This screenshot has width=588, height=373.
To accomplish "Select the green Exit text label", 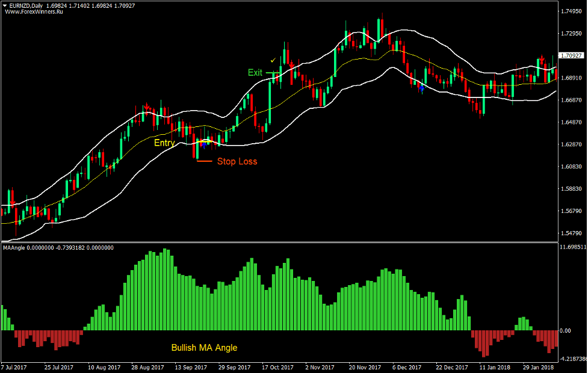I will click(255, 73).
